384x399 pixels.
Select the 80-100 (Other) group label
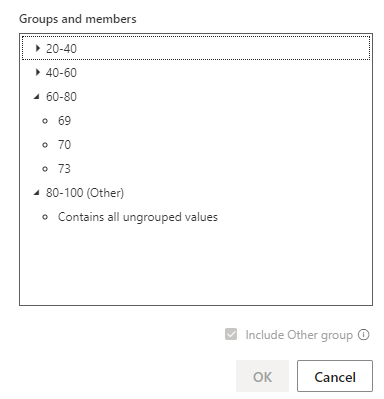click(x=85, y=193)
